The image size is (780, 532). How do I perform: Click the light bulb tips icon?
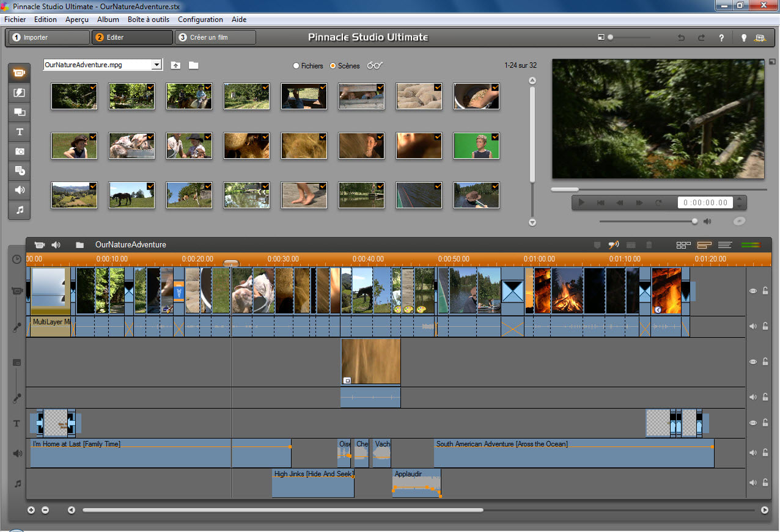(743, 38)
